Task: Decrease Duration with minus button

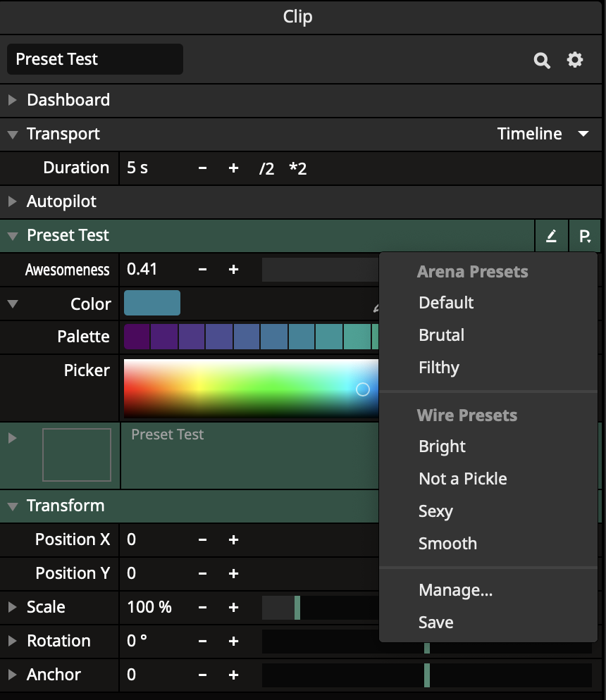Action: (203, 168)
